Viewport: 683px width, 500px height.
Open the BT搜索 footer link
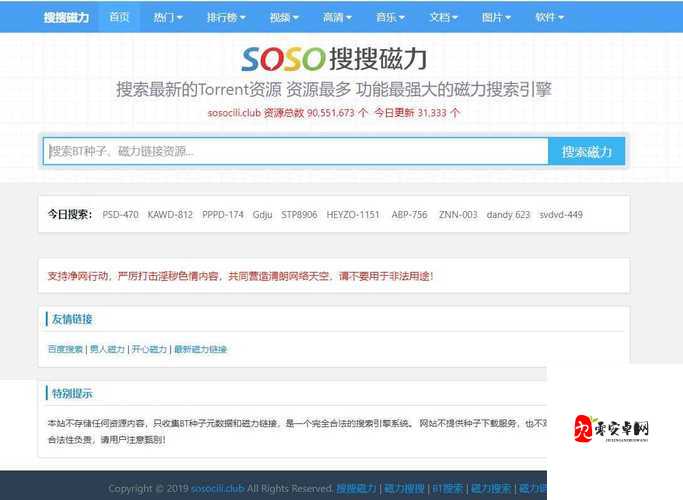(447, 489)
